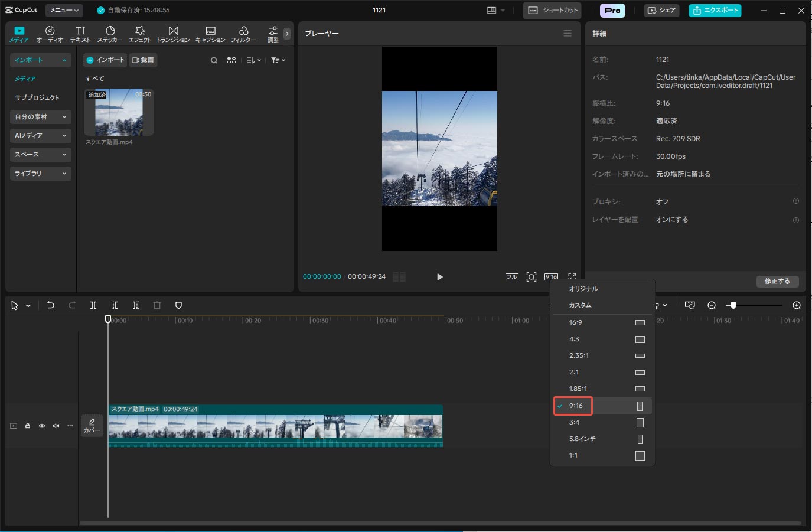Image resolution: width=812 pixels, height=532 pixels.
Task: Lock the video track
Action: (x=28, y=426)
